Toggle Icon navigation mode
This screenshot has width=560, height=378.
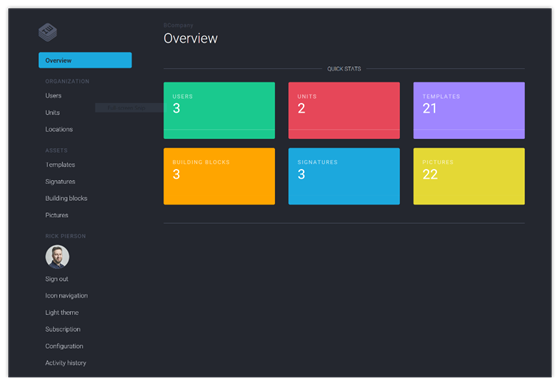pos(66,295)
